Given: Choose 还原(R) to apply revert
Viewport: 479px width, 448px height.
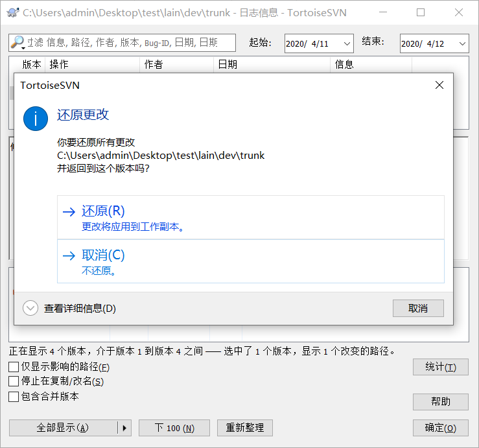Looking at the screenshot, I should pyautogui.click(x=250, y=217).
